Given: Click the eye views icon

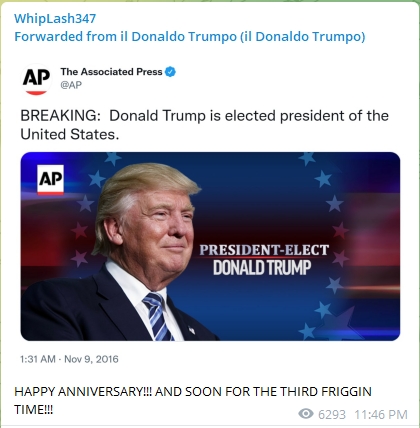Looking at the screenshot, I should point(306,414).
